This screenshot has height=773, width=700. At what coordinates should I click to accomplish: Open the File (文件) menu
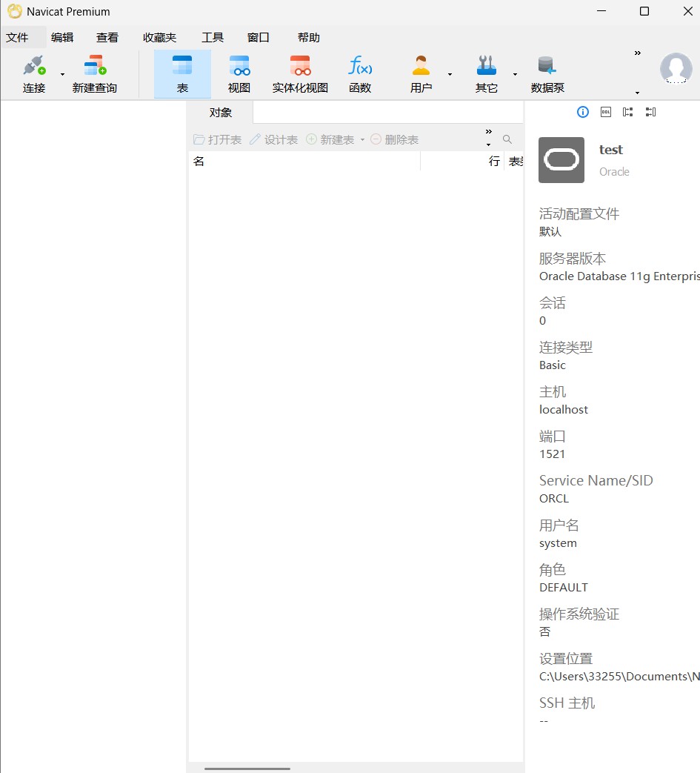click(x=17, y=38)
